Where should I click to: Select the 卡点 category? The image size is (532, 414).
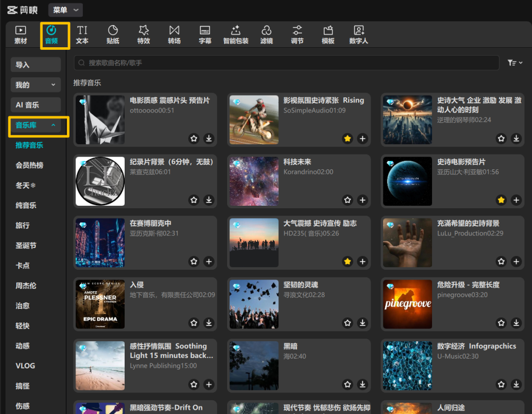[22, 265]
